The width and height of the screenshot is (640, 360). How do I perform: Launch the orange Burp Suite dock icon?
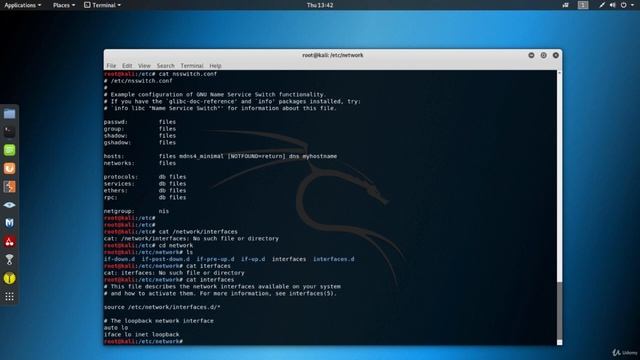tap(9, 169)
